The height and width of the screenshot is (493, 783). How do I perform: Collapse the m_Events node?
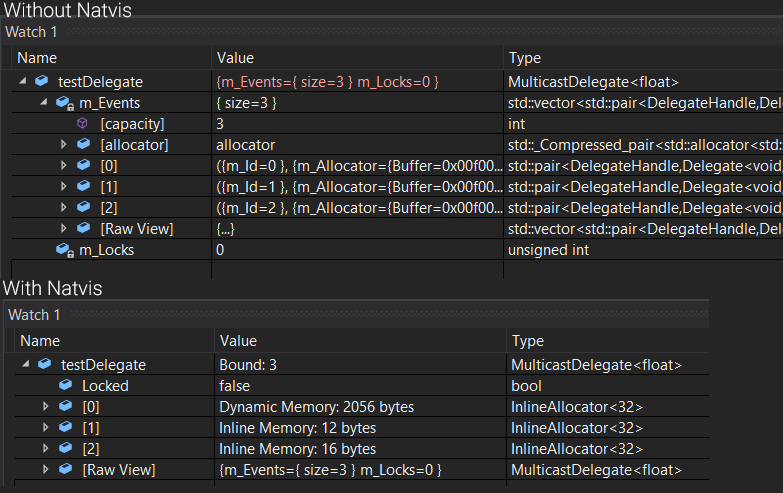pos(44,102)
